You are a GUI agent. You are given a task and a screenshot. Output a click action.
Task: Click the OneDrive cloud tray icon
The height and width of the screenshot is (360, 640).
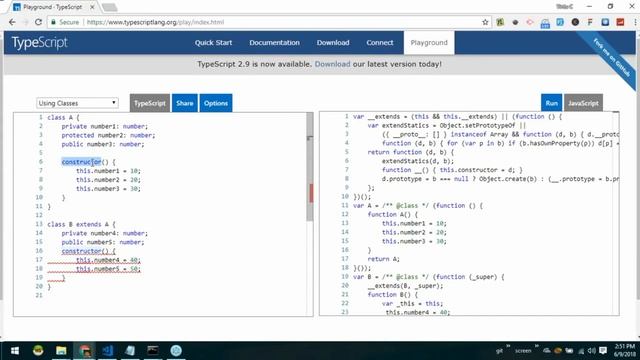[547, 351]
